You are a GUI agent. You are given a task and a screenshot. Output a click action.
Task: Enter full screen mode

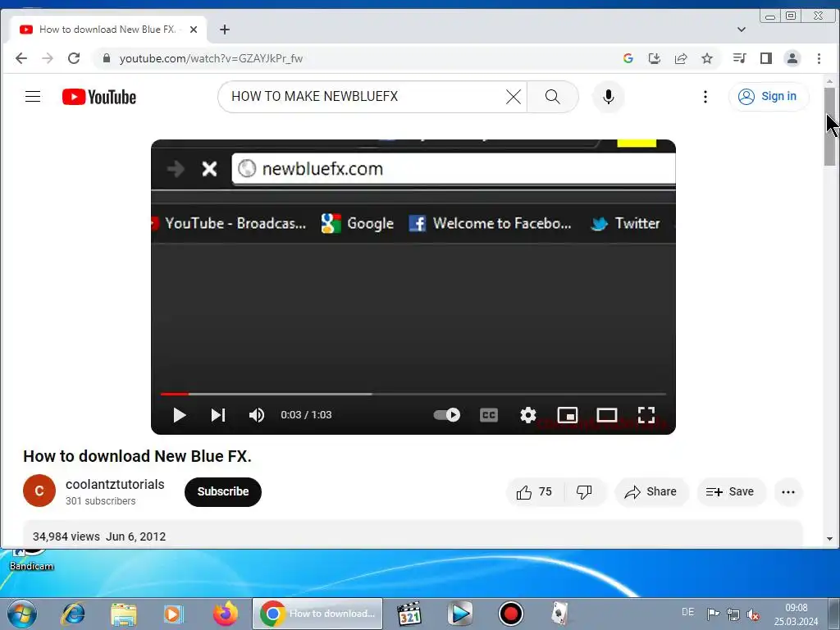(x=646, y=415)
